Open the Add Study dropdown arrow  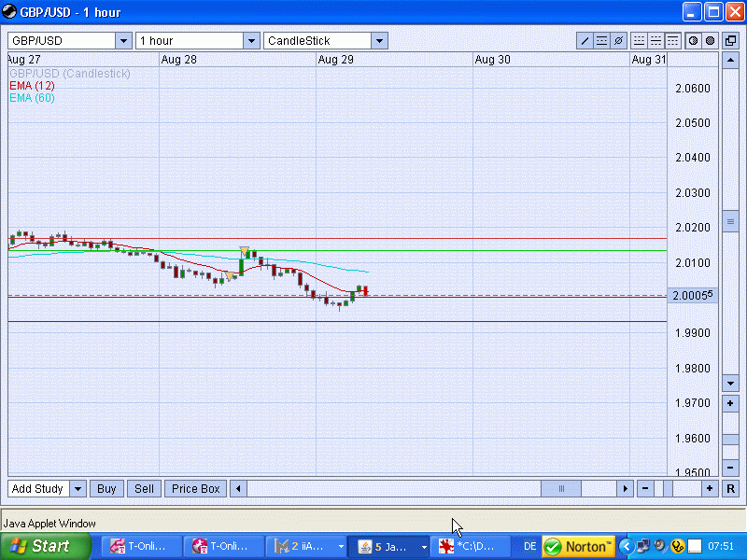pyautogui.click(x=78, y=488)
